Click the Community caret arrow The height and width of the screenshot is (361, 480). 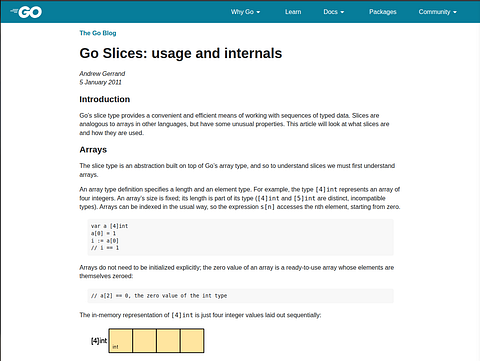coord(455,12)
